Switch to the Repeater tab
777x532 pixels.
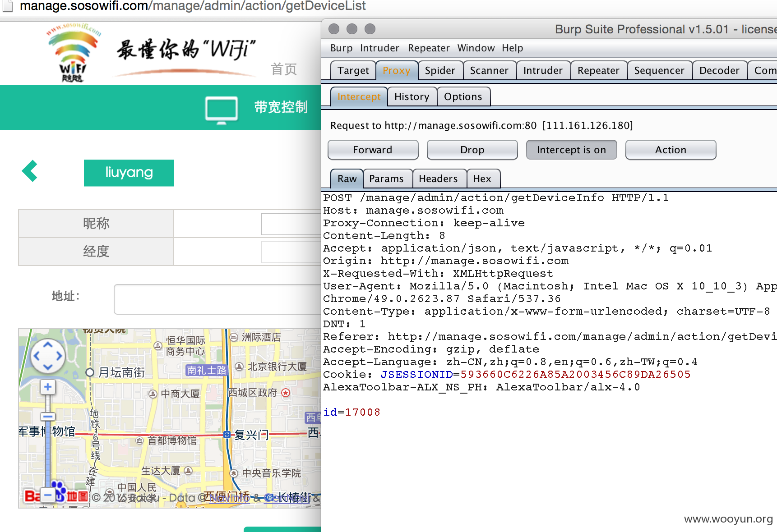(598, 70)
